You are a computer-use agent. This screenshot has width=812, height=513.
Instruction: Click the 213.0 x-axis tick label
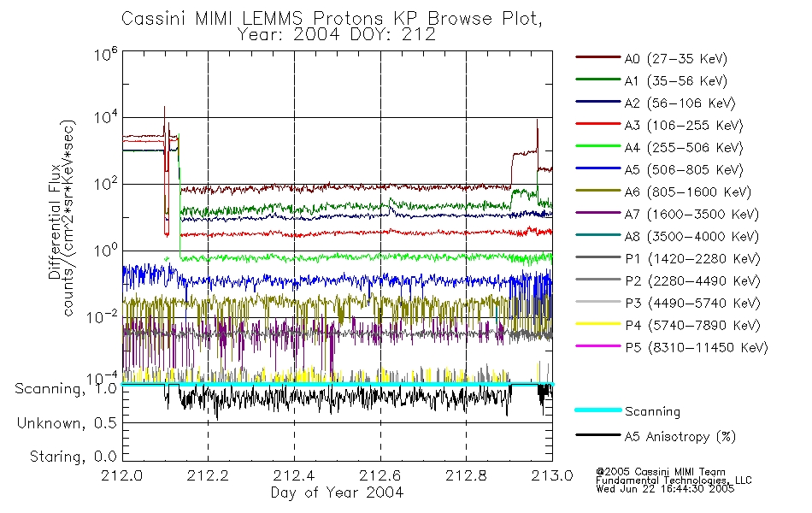tap(552, 475)
